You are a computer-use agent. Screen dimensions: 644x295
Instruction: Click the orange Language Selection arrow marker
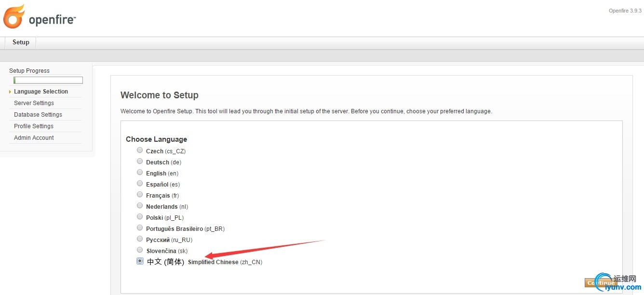tap(10, 92)
